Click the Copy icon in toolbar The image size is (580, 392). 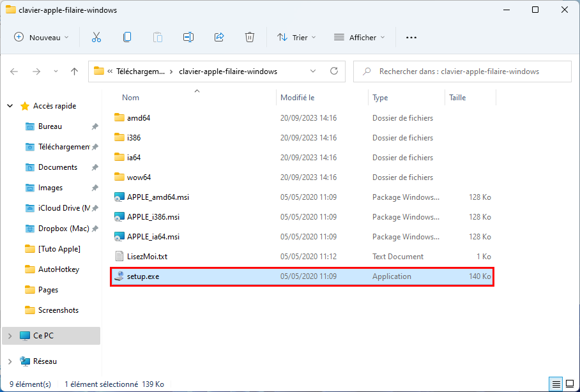[x=127, y=38]
